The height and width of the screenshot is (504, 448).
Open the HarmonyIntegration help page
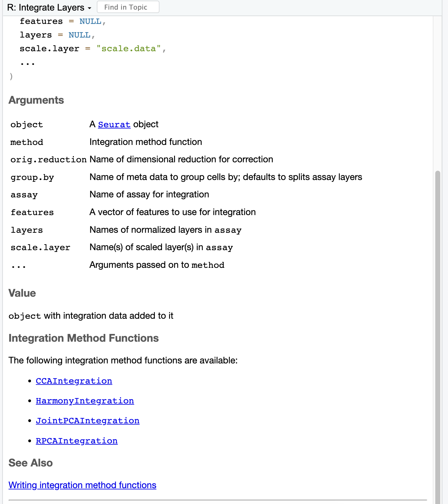[85, 401]
